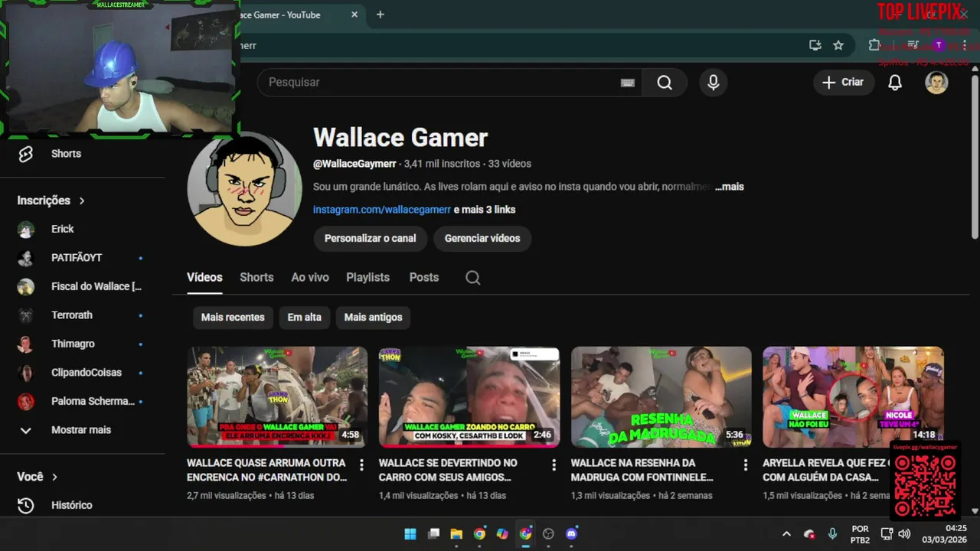The image size is (980, 551).
Task: Close the Wallace Gamer YouTube tab
Action: pyautogui.click(x=354, y=15)
